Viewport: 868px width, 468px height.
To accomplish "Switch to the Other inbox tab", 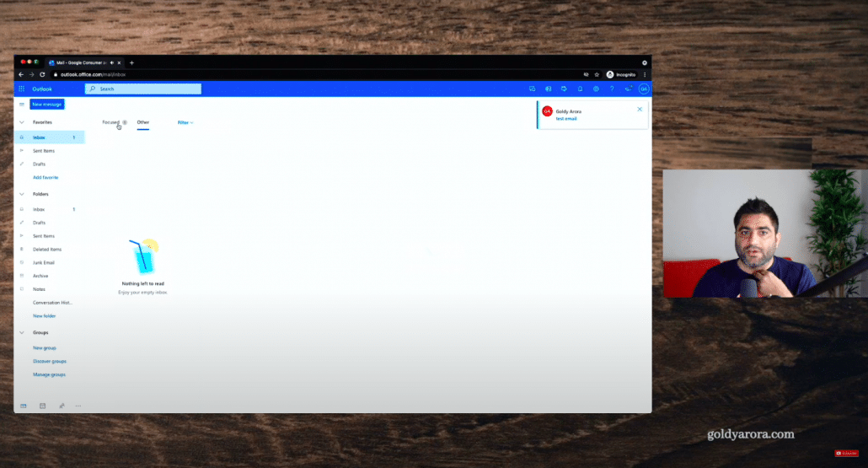I will (142, 122).
